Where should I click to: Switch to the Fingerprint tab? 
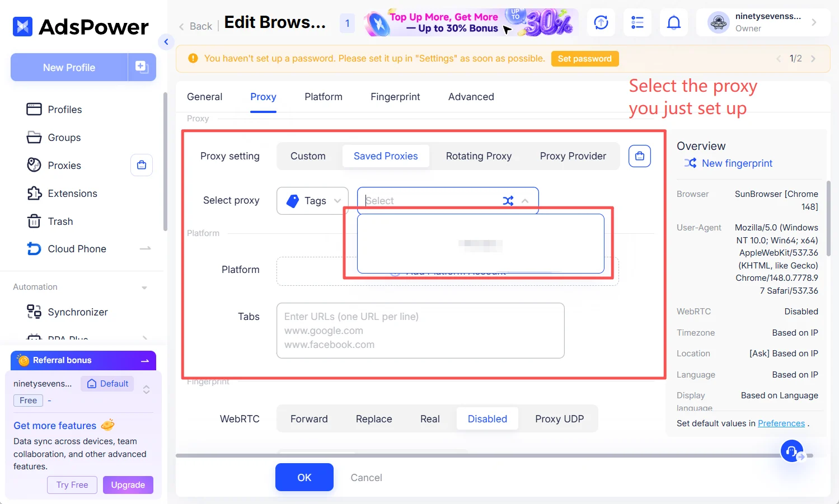tap(395, 97)
